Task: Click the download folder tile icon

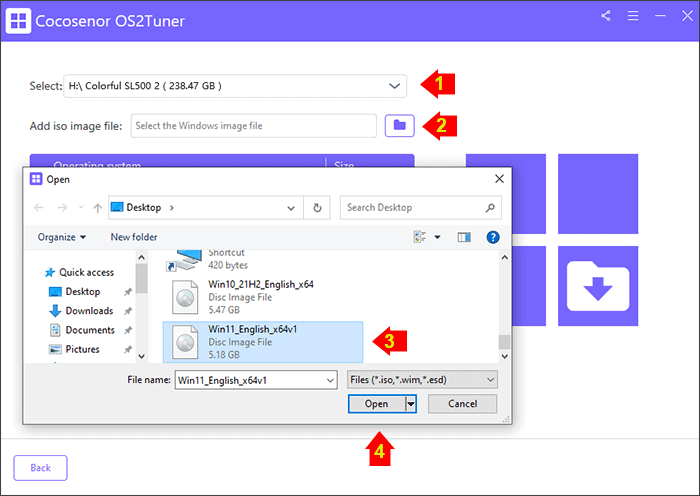Action: 598,286
